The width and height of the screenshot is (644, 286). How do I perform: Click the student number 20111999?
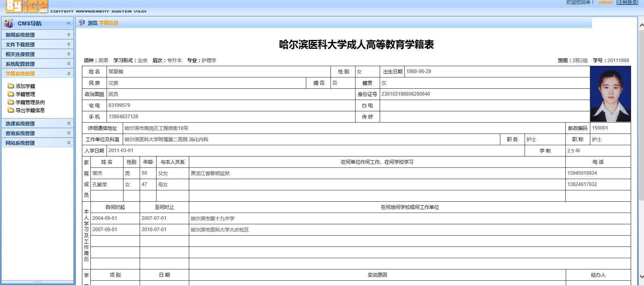coord(618,61)
